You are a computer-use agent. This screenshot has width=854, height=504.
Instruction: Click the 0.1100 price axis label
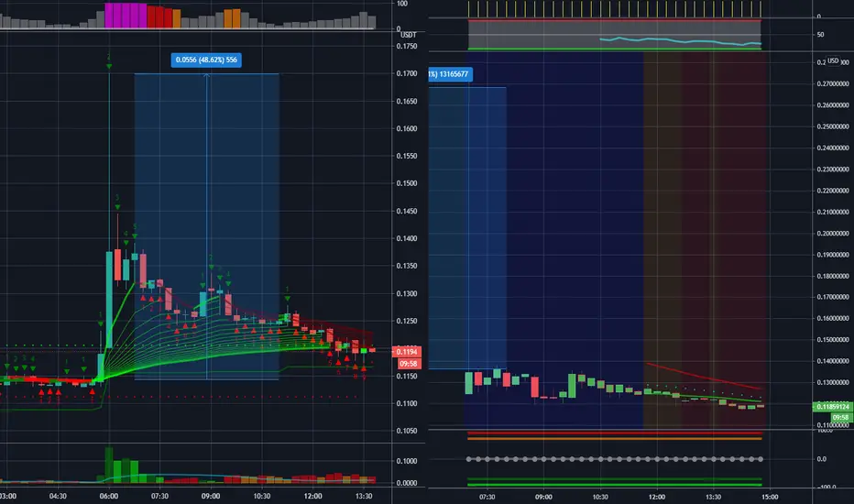pos(407,404)
